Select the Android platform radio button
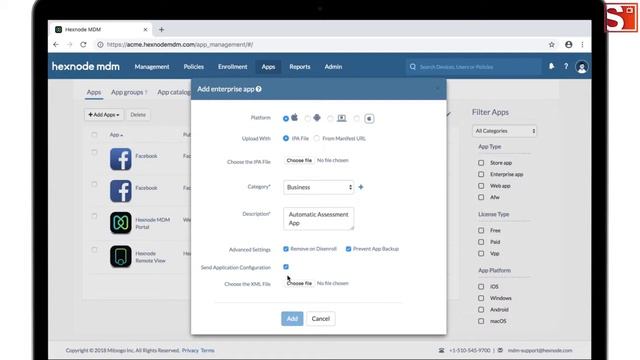 (307, 118)
